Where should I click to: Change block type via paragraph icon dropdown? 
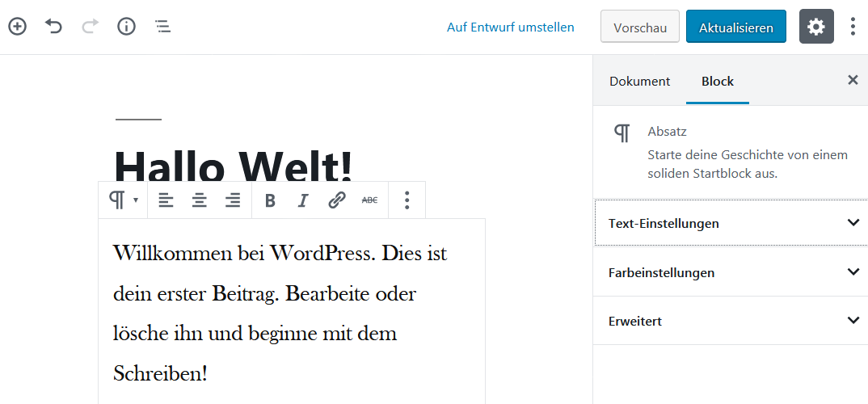tap(123, 200)
